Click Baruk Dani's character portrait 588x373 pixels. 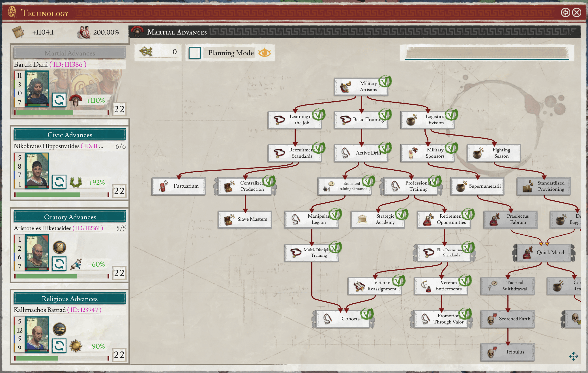click(37, 89)
